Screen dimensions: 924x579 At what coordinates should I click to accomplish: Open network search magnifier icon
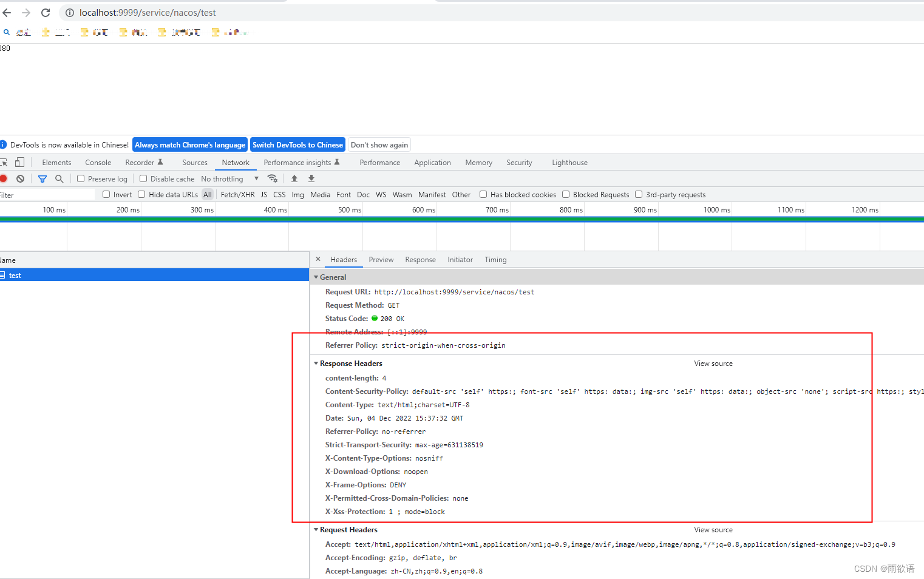pyautogui.click(x=59, y=178)
